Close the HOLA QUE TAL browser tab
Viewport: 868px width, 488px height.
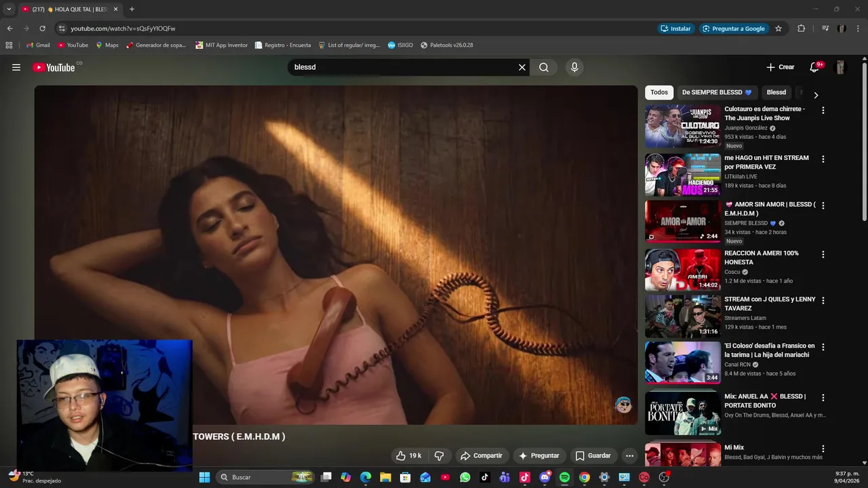[115, 9]
